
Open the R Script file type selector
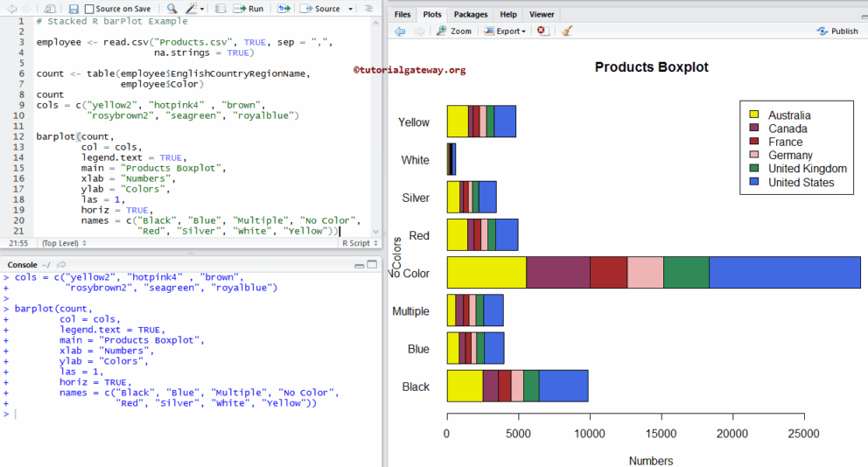359,243
